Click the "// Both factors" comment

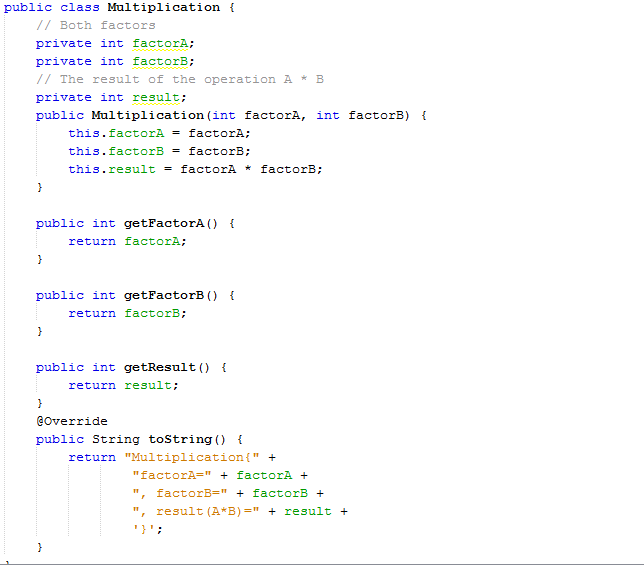click(95, 25)
